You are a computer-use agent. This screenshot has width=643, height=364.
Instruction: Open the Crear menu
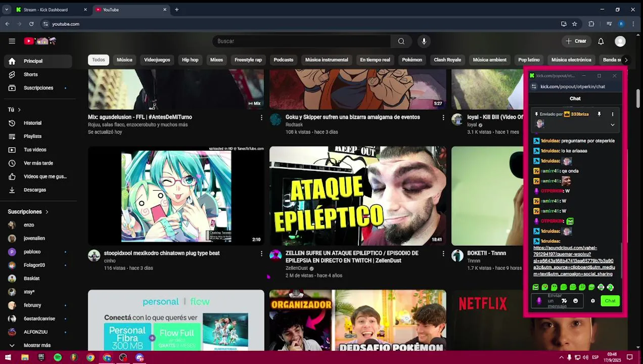(576, 41)
